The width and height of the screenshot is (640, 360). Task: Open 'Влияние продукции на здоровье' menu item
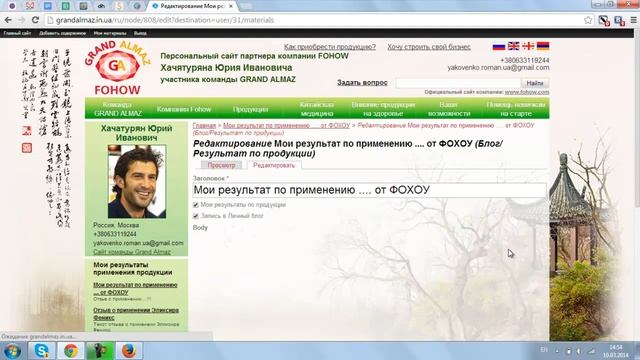pyautogui.click(x=383, y=109)
